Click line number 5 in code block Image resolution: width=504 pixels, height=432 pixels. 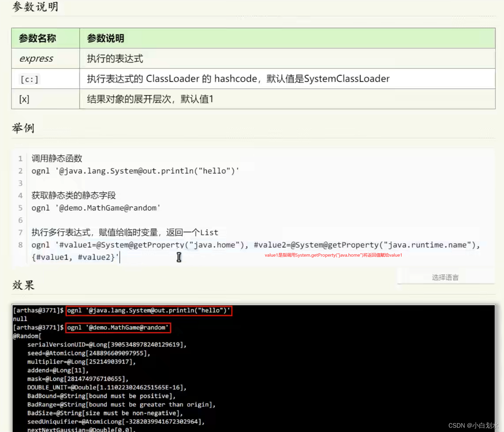coord(20,208)
